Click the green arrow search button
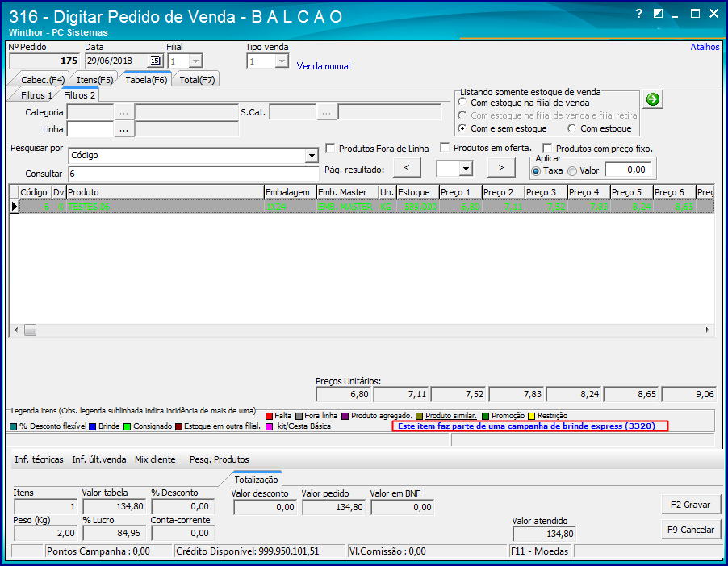 653,99
